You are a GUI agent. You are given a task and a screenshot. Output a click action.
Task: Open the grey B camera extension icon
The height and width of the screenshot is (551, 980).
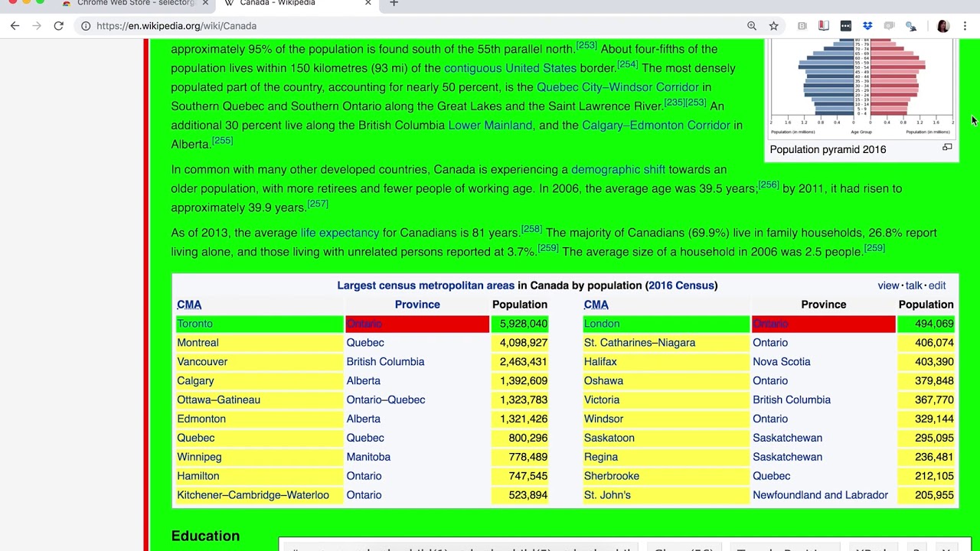[802, 26]
